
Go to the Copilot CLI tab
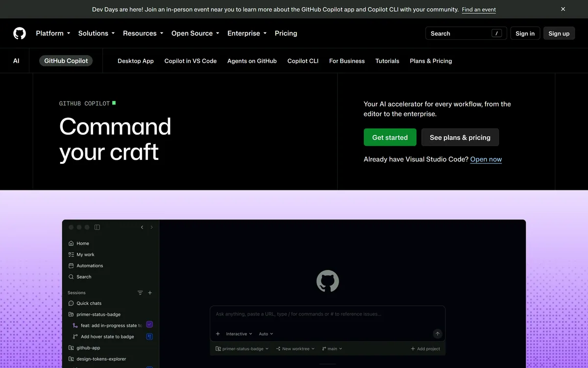point(303,61)
